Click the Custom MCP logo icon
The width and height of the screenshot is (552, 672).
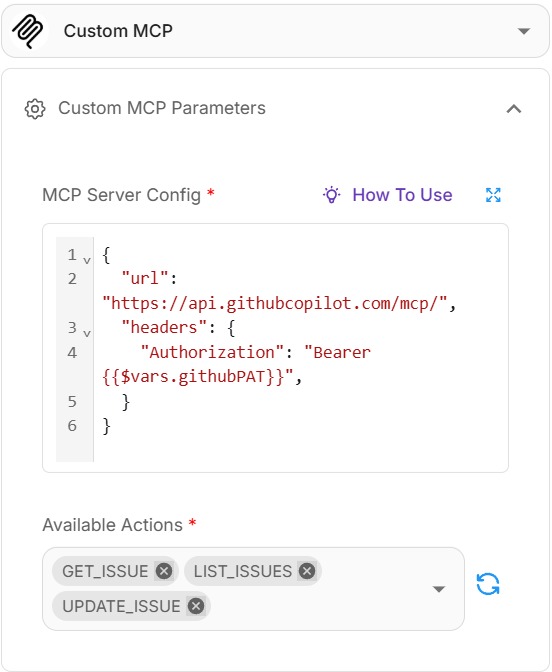(x=28, y=31)
